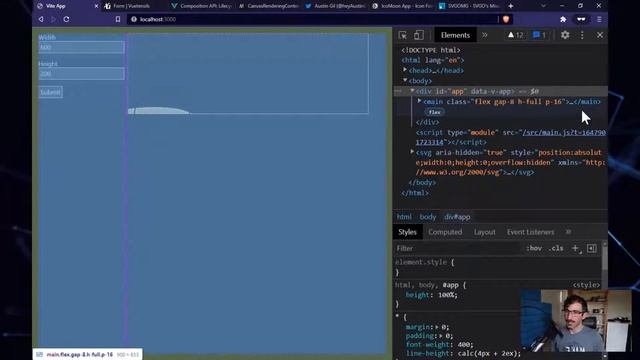
Task: Select div#app in the breadcrumb bar
Action: 457,217
